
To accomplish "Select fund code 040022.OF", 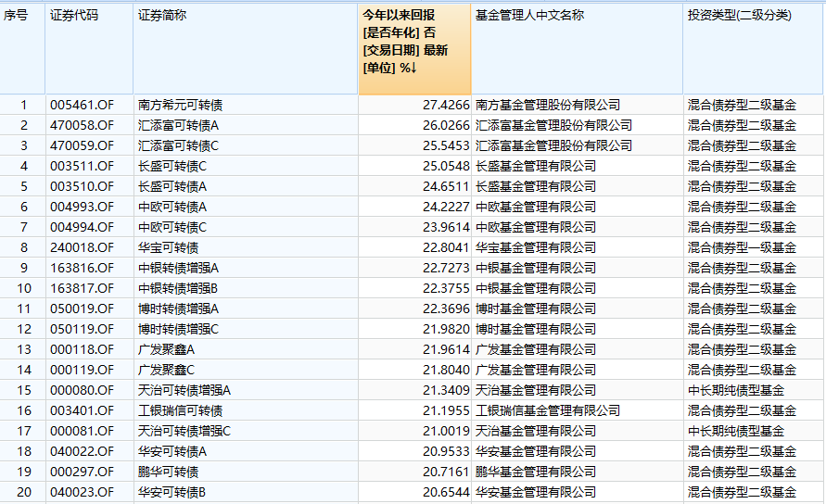I will click(82, 451).
